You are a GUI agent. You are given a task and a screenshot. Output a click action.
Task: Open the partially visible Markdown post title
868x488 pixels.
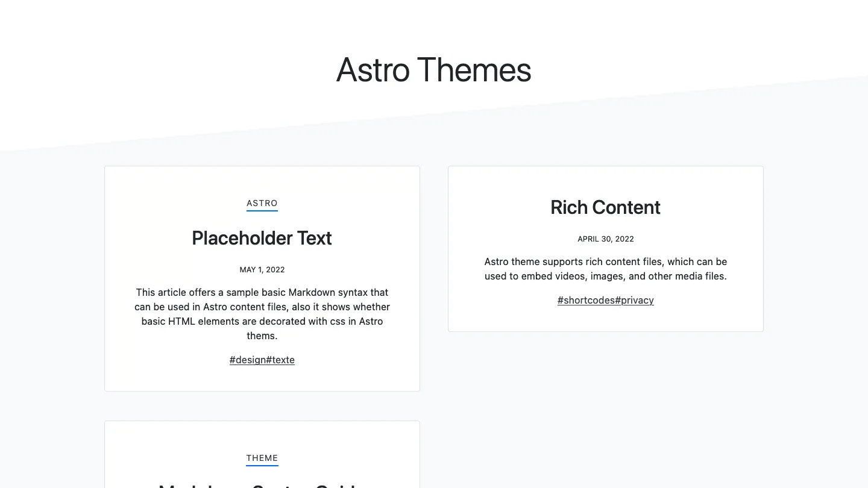tap(262, 485)
